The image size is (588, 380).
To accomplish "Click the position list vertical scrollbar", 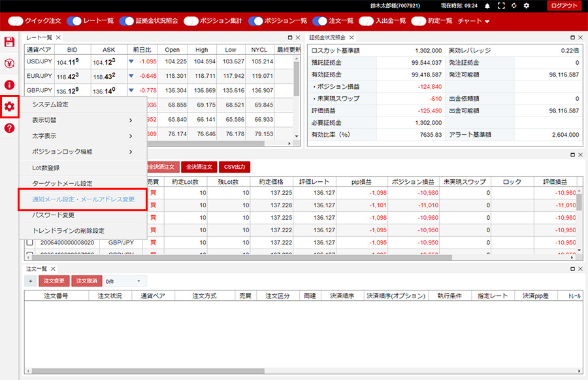I will pos(580,203).
